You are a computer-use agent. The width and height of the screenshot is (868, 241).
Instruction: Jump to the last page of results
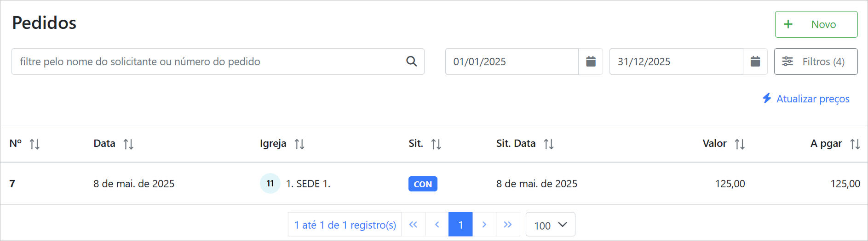click(x=508, y=224)
